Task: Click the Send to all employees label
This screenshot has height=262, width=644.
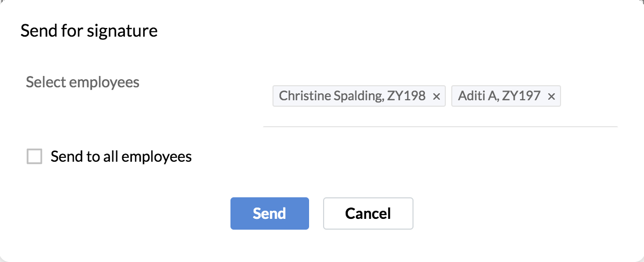Action: pos(121,157)
